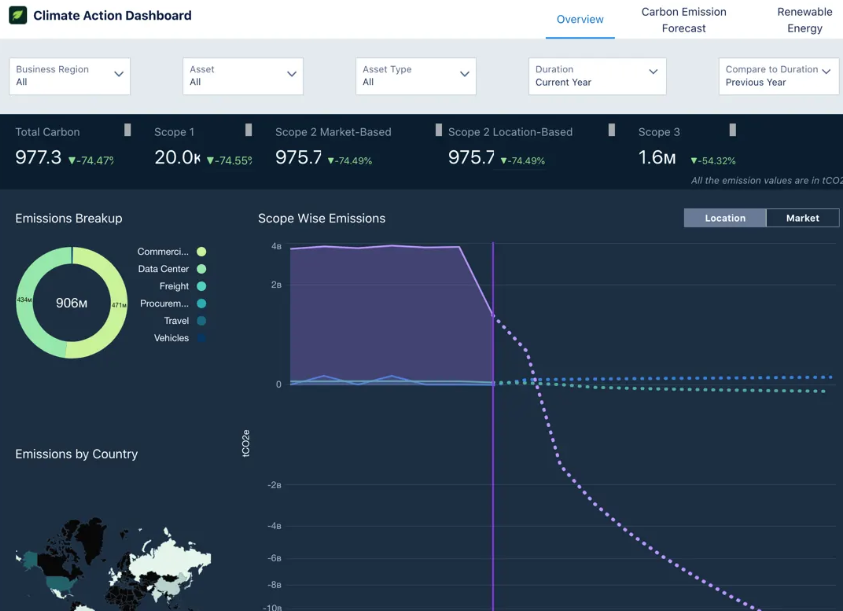This screenshot has width=843, height=611.
Task: Click the 434M segment of the donut chart
Action: tap(24, 300)
